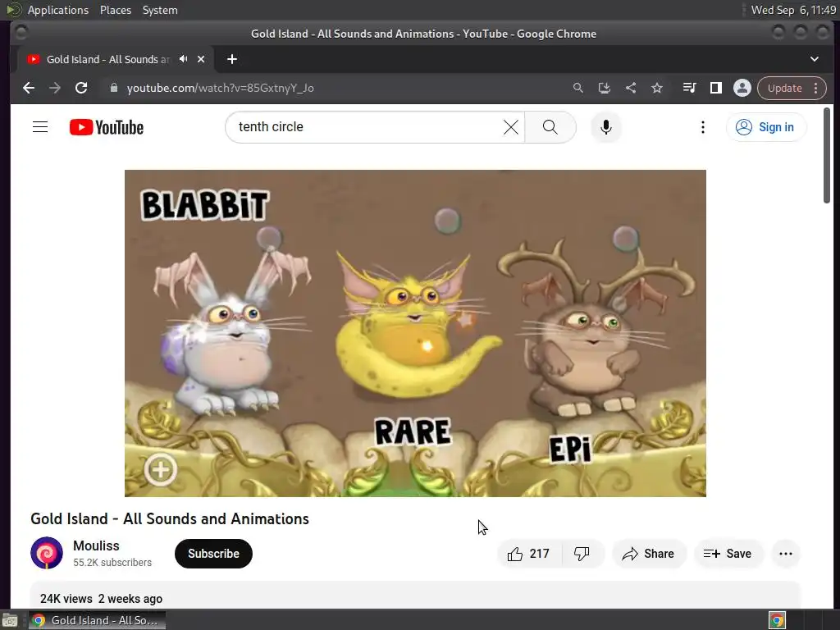Viewport: 840px width, 630px height.
Task: Open more actions ellipsis under the video
Action: (786, 554)
